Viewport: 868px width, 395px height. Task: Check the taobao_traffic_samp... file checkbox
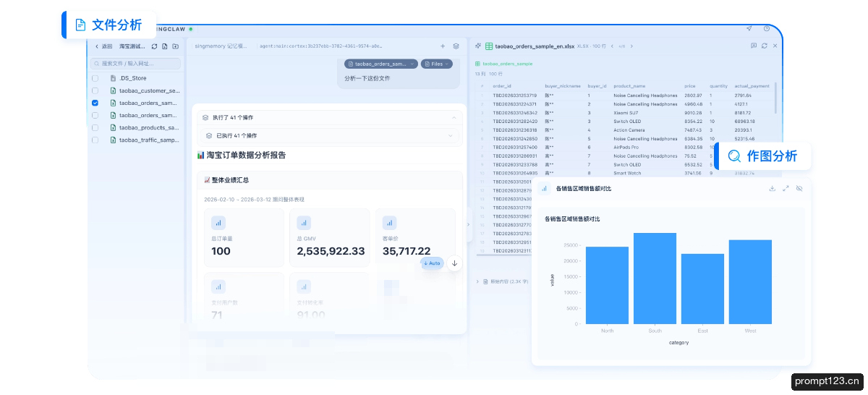pos(95,140)
